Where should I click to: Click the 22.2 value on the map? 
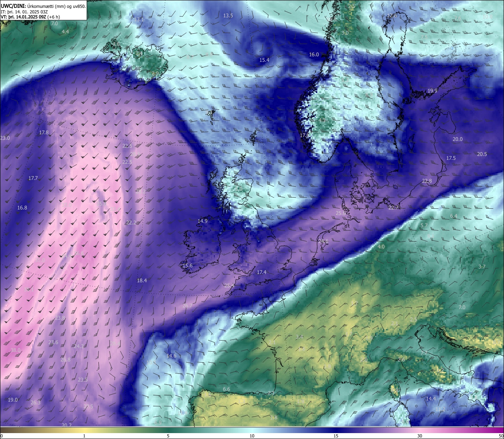click(131, 223)
